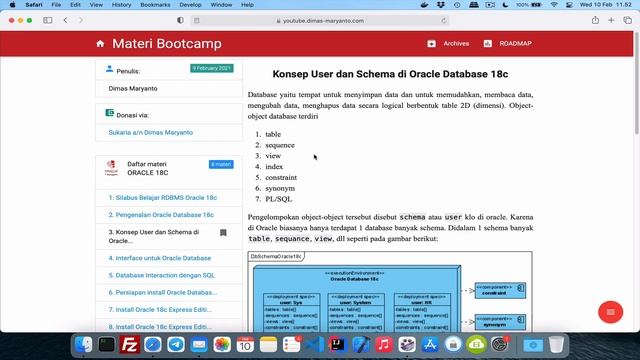Open Terminal from the dock
The image size is (640, 360).
[107, 345]
